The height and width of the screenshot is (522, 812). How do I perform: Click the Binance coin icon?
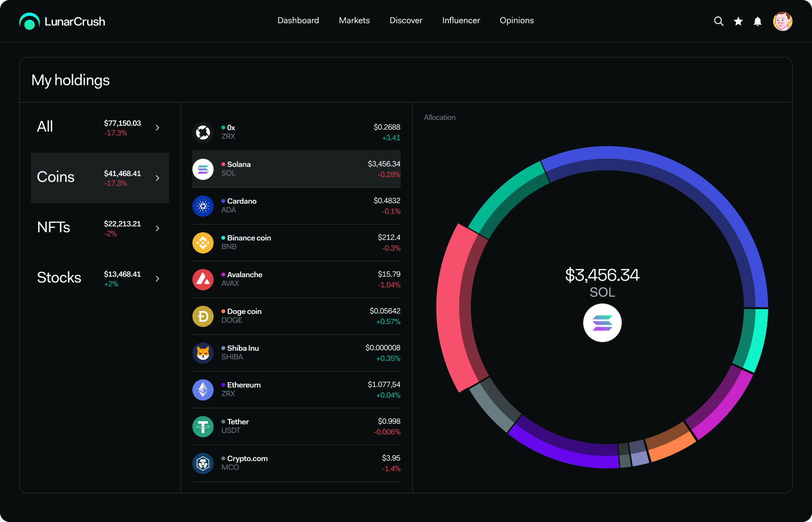coord(203,243)
